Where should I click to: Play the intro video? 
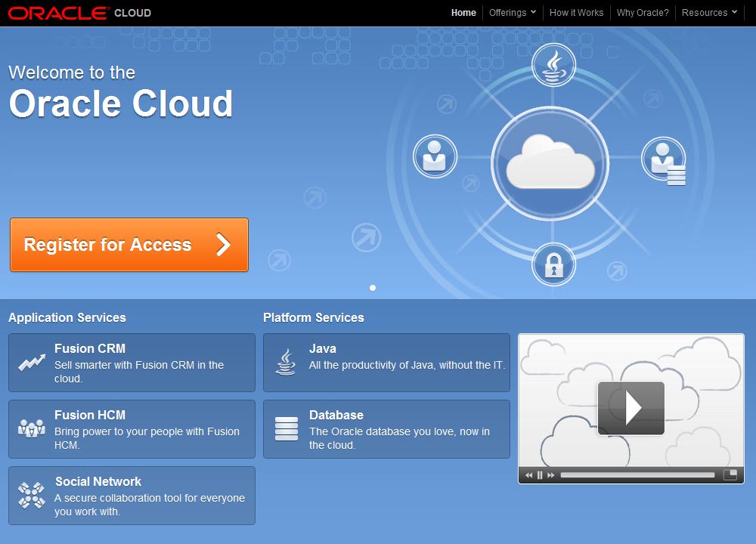tap(631, 408)
